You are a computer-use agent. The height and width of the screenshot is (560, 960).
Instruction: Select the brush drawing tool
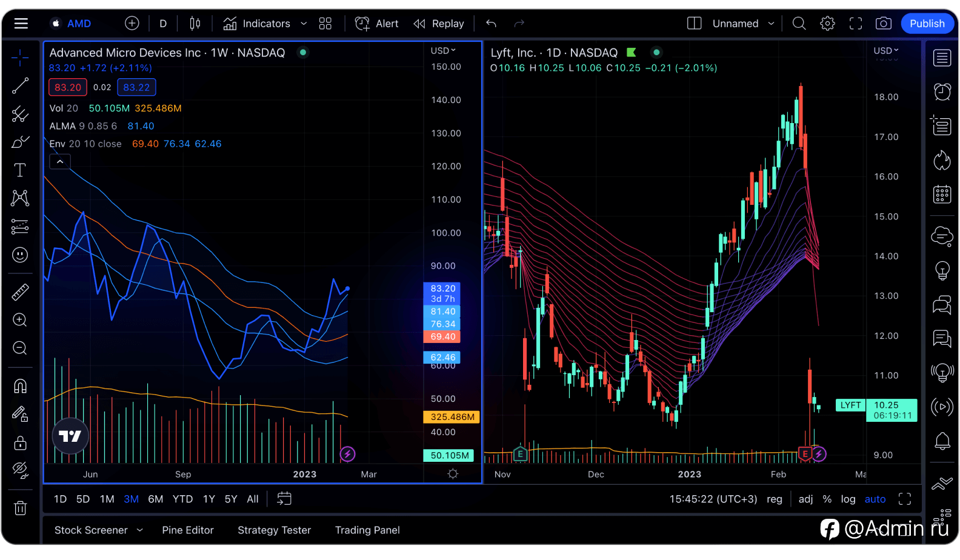pyautogui.click(x=20, y=142)
